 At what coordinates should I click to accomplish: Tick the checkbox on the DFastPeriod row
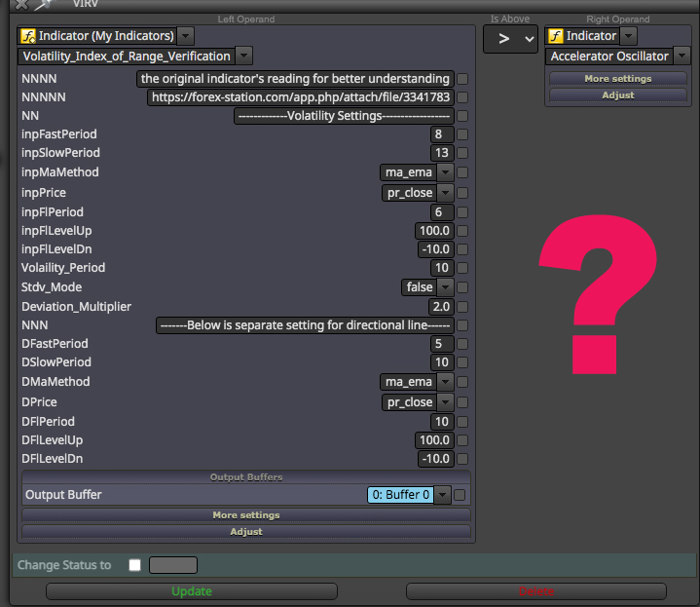pos(462,344)
